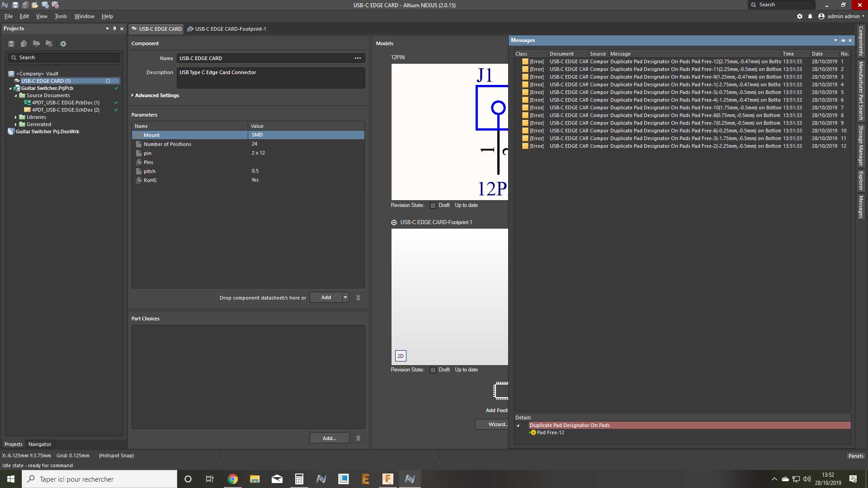This screenshot has width=868, height=488.
Task: Click the Save icon in title bar
Action: click(15, 5)
